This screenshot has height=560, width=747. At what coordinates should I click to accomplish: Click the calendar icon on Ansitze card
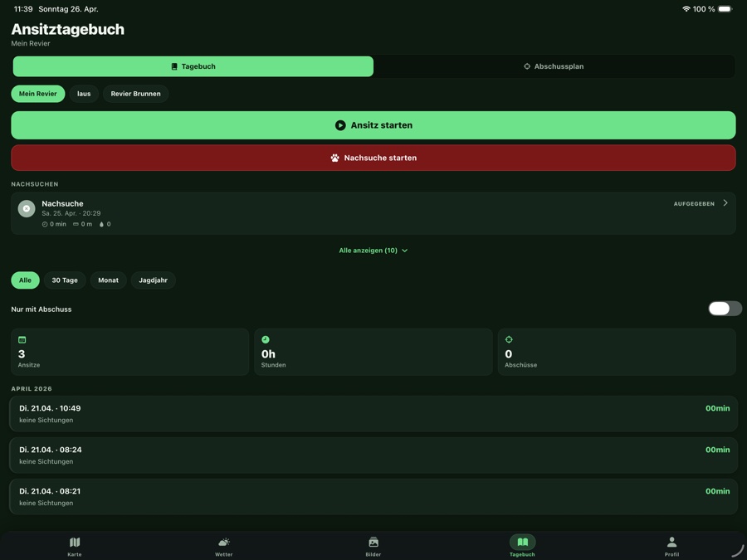point(22,339)
